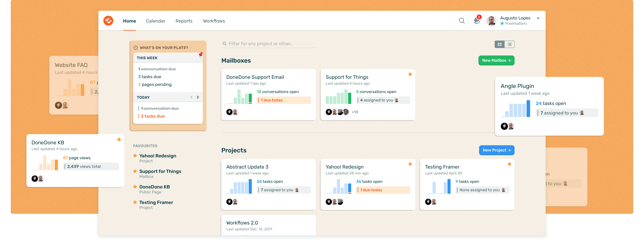Open search with the magnifier icon
This screenshot has height=246, width=644.
(462, 21)
